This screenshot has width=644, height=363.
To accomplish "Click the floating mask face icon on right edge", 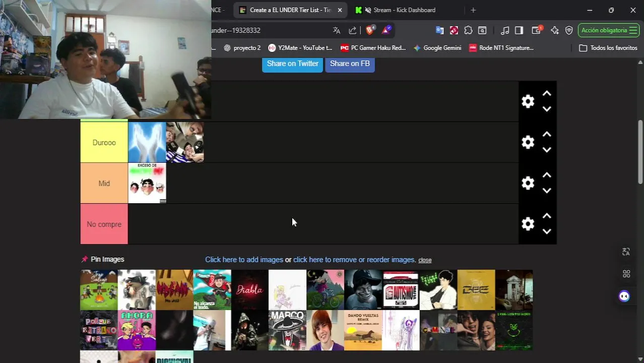I will [624, 296].
